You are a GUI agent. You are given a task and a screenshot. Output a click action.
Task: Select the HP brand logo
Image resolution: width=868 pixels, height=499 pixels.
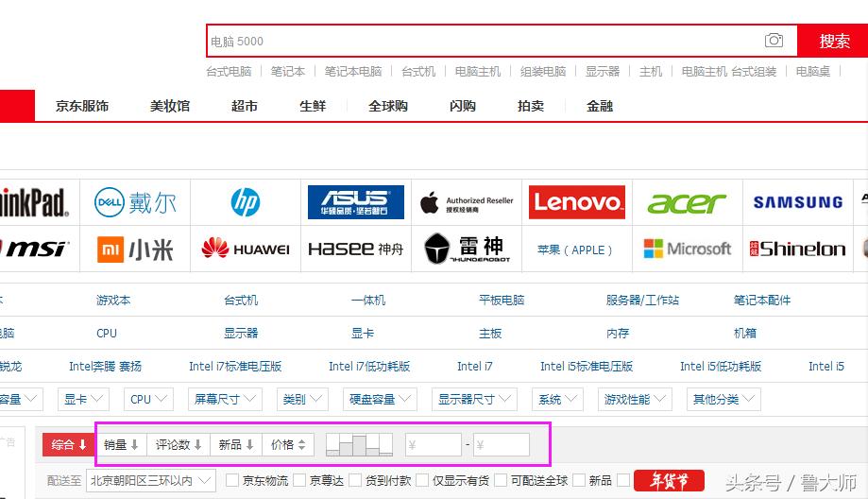tap(246, 202)
